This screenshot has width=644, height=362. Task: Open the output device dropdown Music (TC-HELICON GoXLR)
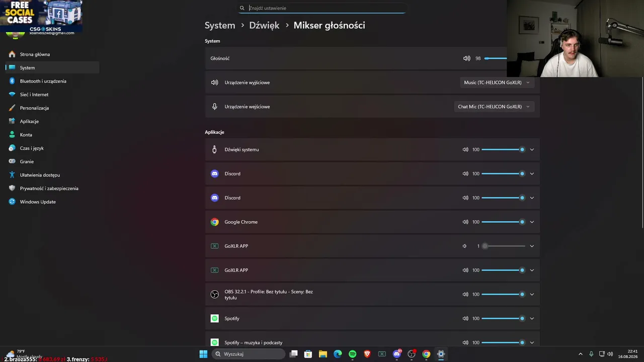pyautogui.click(x=497, y=82)
